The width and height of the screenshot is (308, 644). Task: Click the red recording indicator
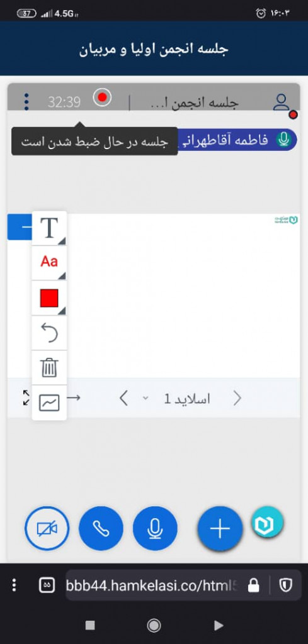click(102, 97)
